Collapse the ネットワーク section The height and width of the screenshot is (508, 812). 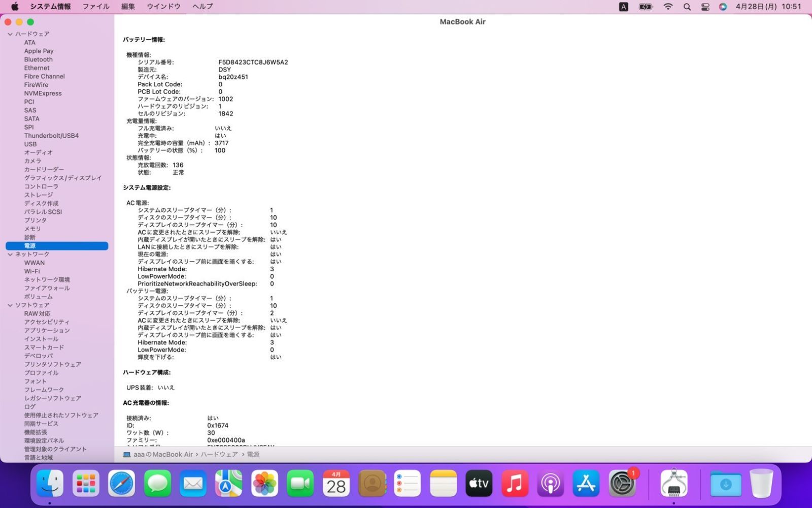[10, 255]
